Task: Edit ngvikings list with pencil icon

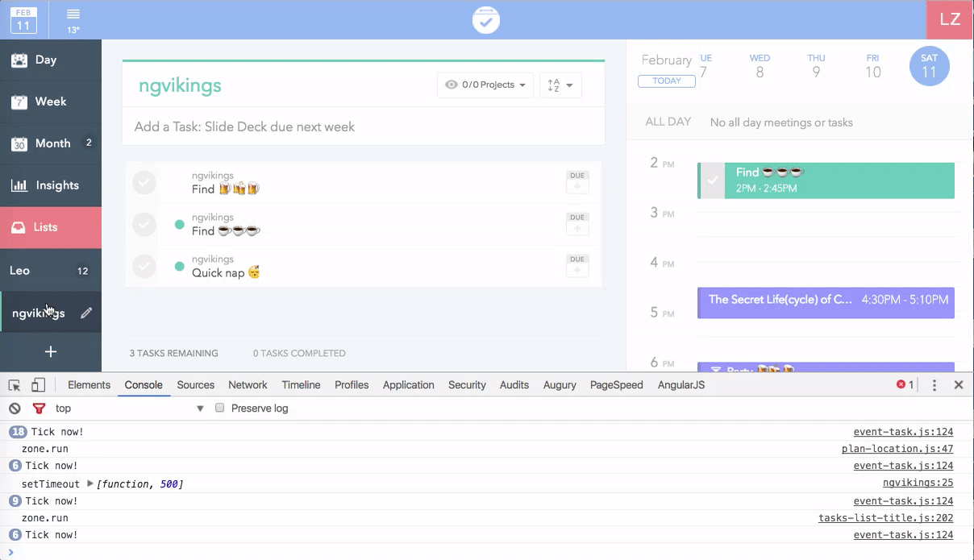Action: 86,313
